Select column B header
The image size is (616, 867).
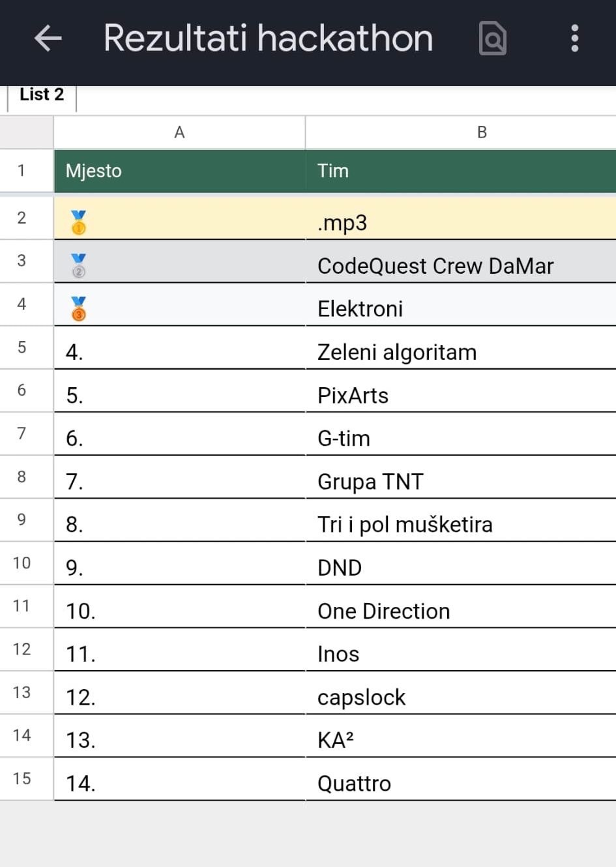click(x=482, y=132)
